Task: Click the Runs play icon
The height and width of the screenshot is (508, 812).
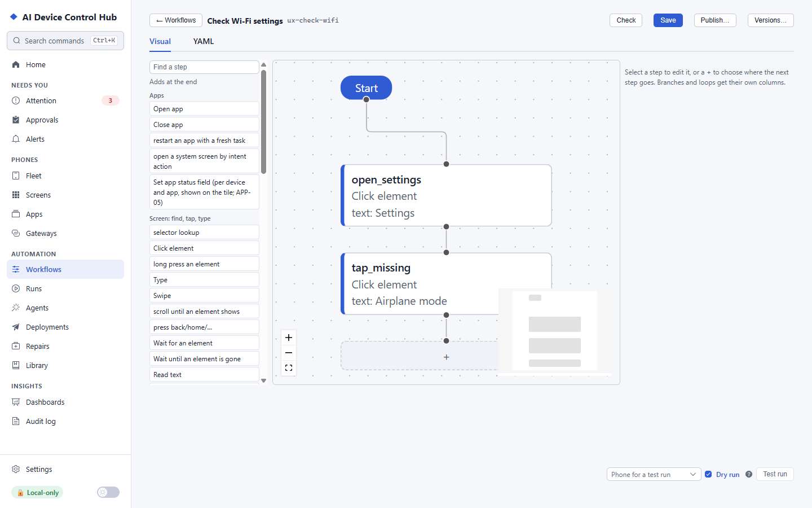Action: 16,289
